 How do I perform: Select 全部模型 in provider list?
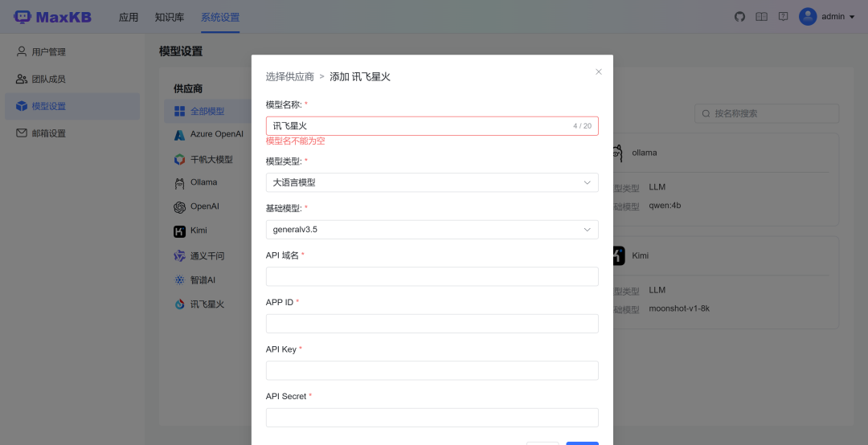[207, 111]
